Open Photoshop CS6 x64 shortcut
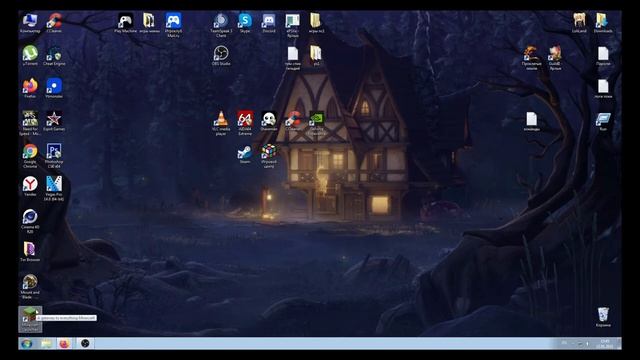The height and width of the screenshot is (360, 640). coord(54,156)
